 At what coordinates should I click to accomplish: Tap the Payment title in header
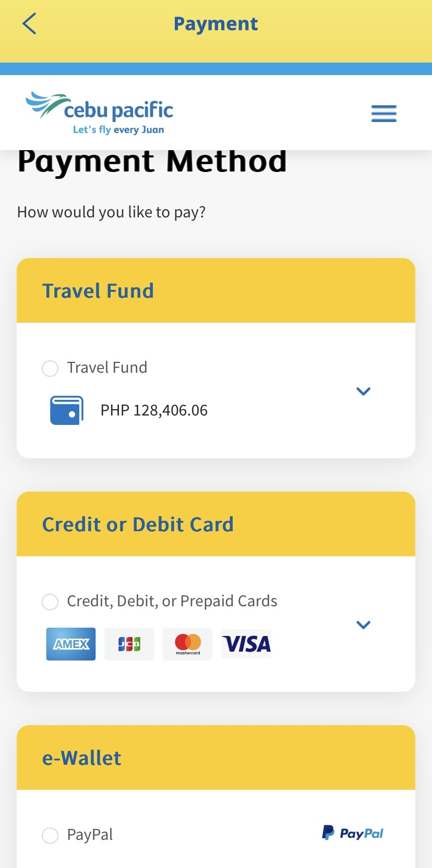coord(215,24)
